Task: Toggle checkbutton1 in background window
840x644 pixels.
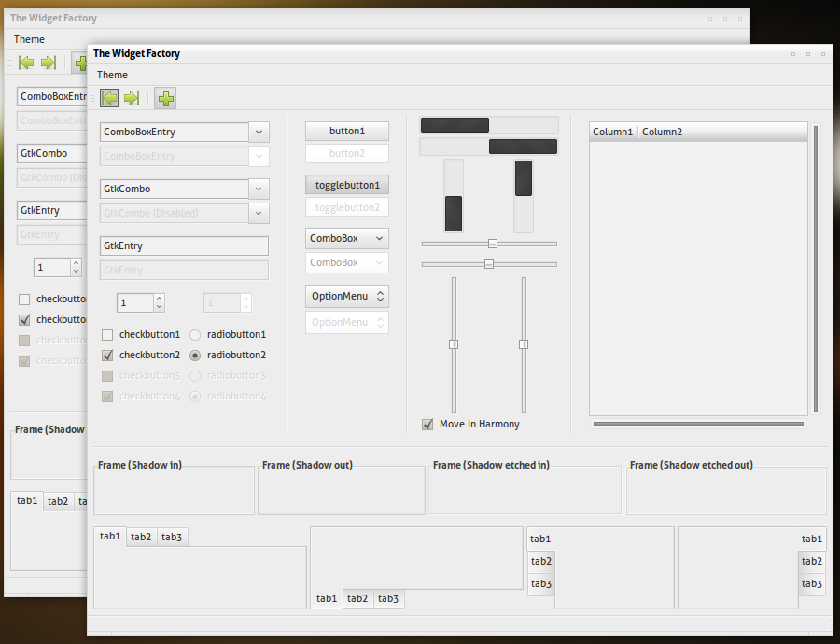Action: click(x=24, y=300)
